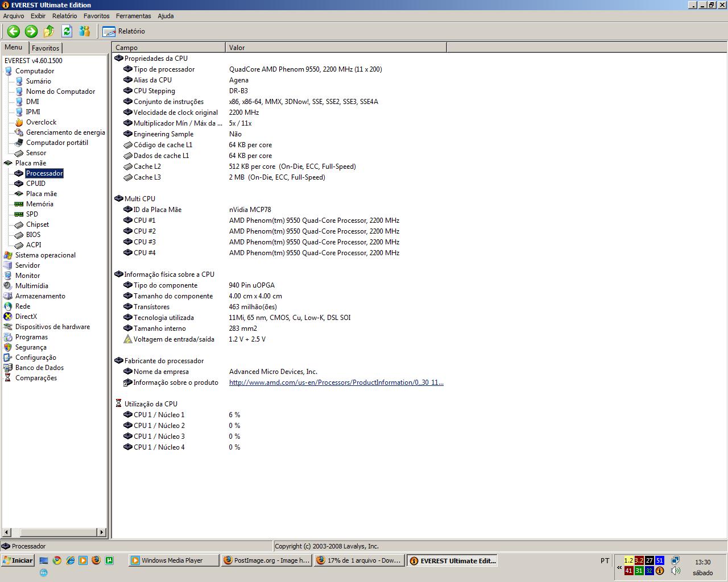The image size is (728, 582).
Task: Switch to the Favoritos tab
Action: (x=45, y=48)
